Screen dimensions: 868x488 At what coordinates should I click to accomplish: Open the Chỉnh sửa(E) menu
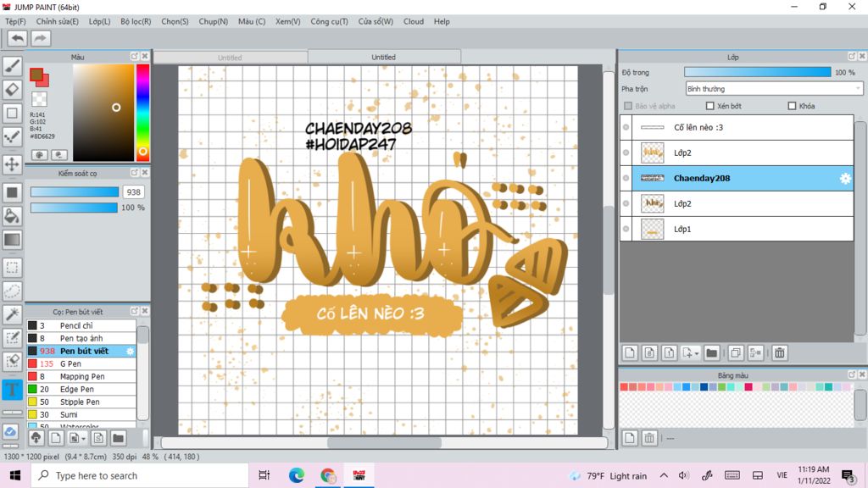[57, 21]
